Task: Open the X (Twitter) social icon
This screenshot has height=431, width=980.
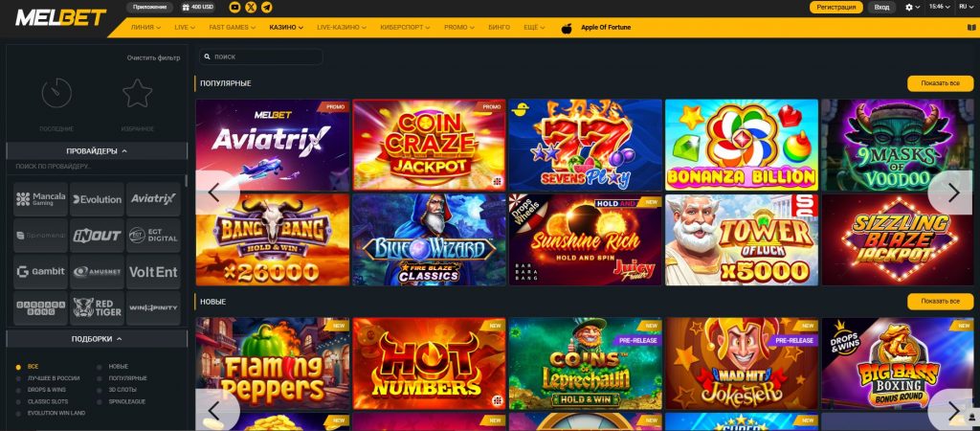Action: click(251, 8)
